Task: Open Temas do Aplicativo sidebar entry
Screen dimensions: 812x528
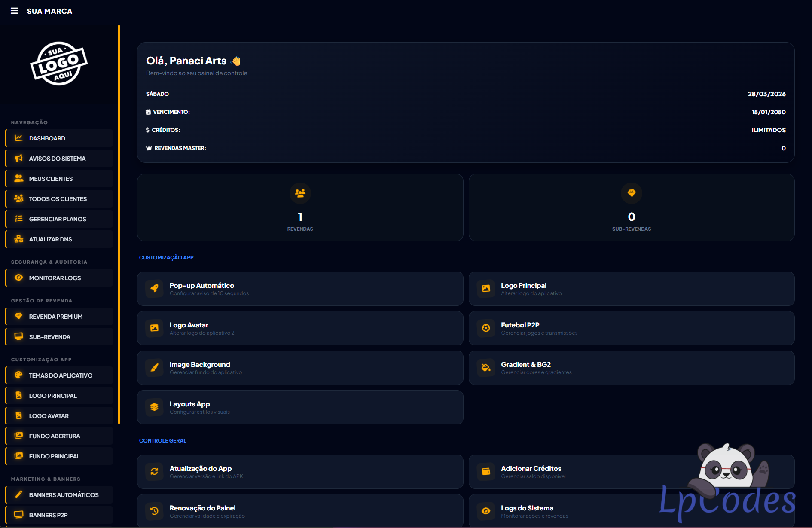Action: pos(59,375)
